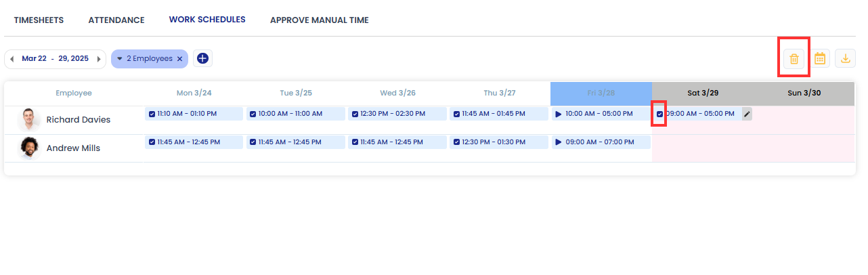Click the trash delete icon
Screen dimensions: 868x275
[794, 59]
